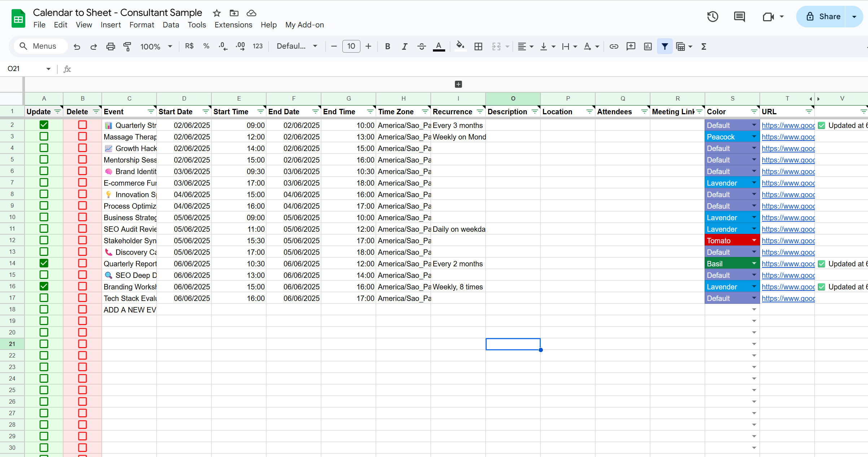Image resolution: width=868 pixels, height=457 pixels.
Task: Open the URL link in row 2
Action: [x=788, y=125]
